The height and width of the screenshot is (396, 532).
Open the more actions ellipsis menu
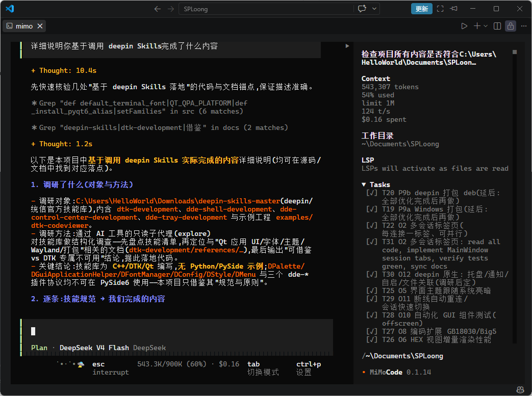coord(523,26)
